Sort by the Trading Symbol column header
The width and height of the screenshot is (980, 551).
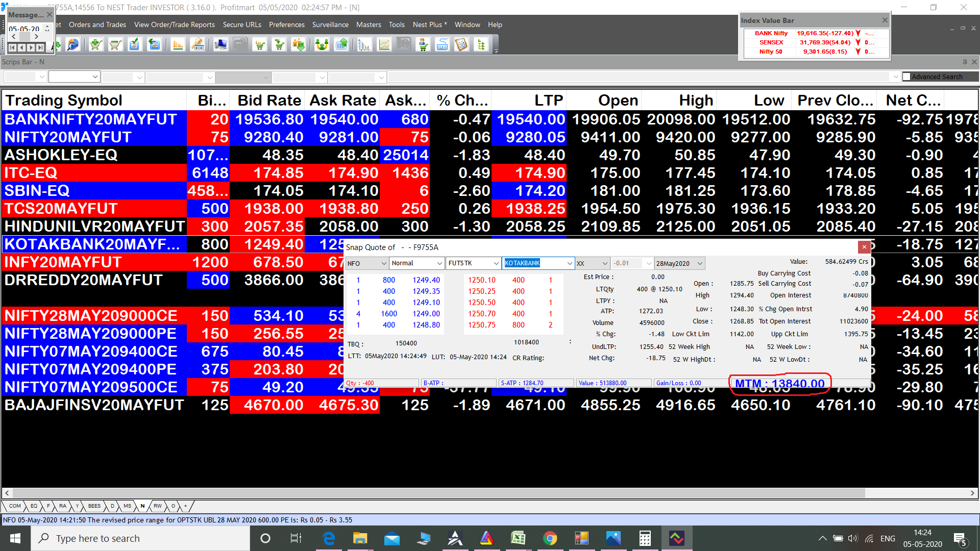[94, 101]
